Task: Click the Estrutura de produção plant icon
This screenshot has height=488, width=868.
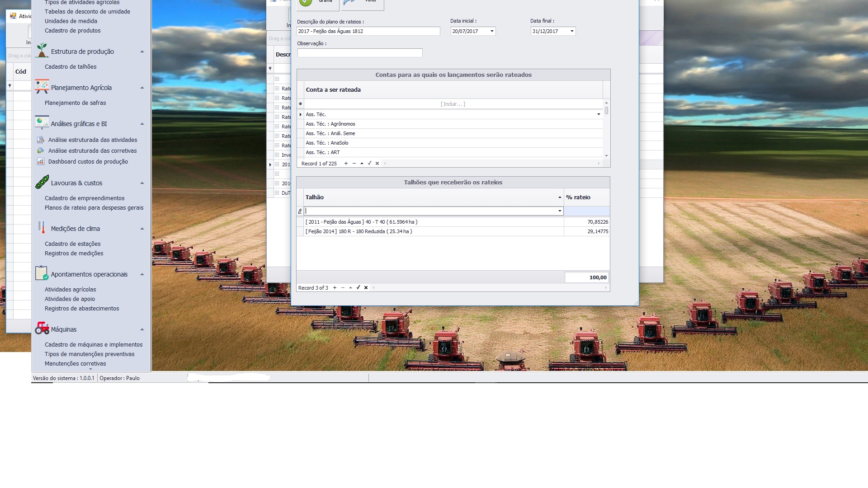Action: tap(42, 50)
